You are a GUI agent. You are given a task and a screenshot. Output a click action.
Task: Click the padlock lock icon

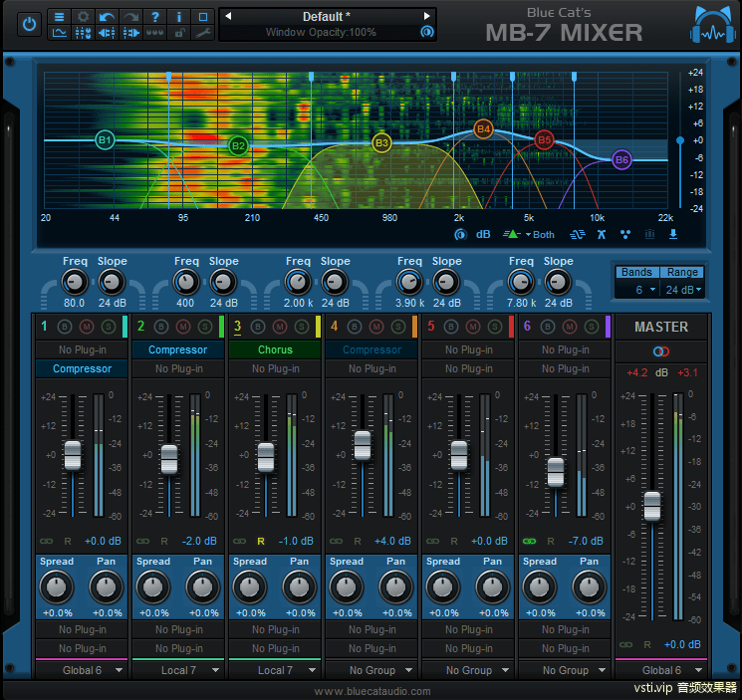tap(179, 33)
